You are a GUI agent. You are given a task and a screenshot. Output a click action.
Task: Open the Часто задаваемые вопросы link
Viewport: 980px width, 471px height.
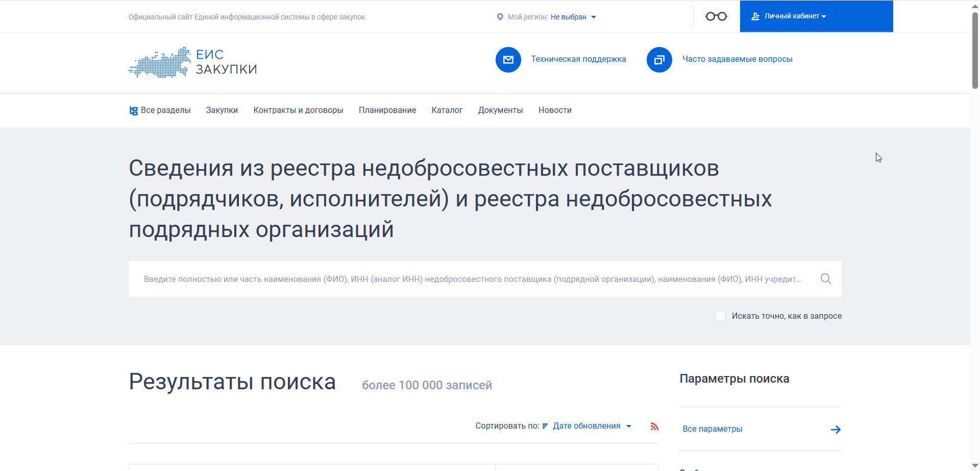(738, 59)
